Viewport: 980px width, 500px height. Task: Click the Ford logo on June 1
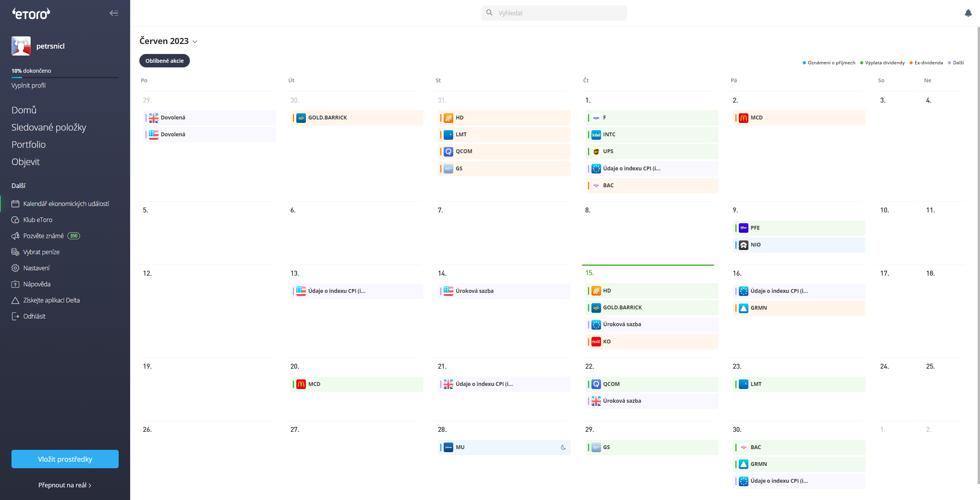[x=596, y=118]
